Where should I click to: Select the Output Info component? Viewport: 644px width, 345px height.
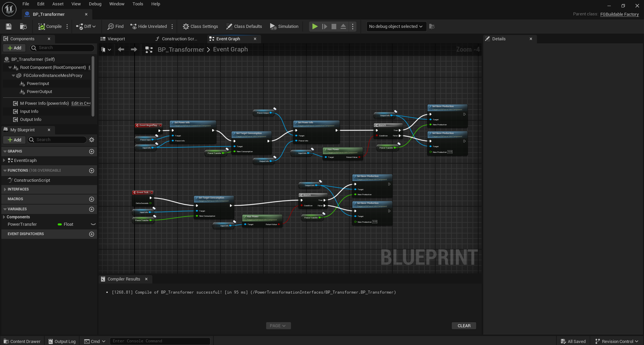[31, 120]
